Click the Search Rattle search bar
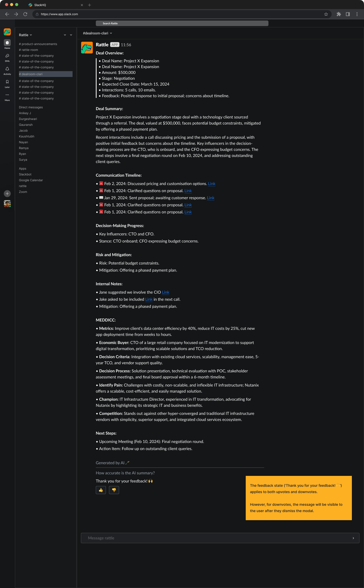Image resolution: width=364 pixels, height=588 pixels. [182, 23]
